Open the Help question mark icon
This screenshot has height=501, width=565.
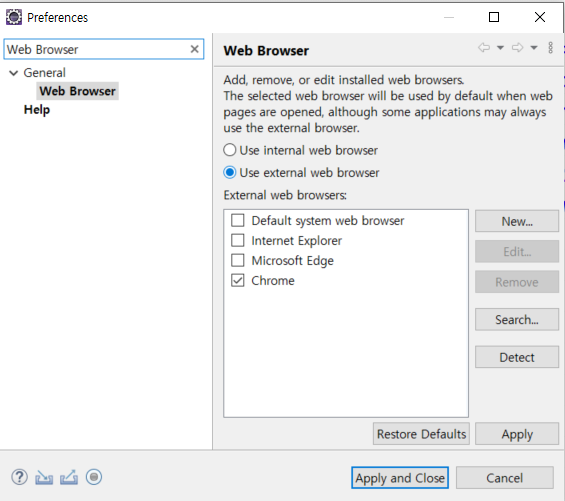(x=19, y=477)
